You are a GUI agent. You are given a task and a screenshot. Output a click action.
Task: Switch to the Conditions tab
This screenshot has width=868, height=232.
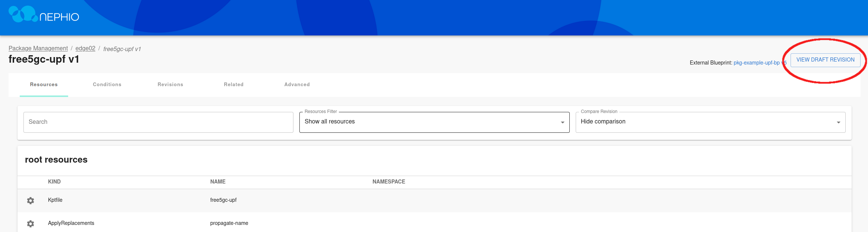click(x=107, y=85)
